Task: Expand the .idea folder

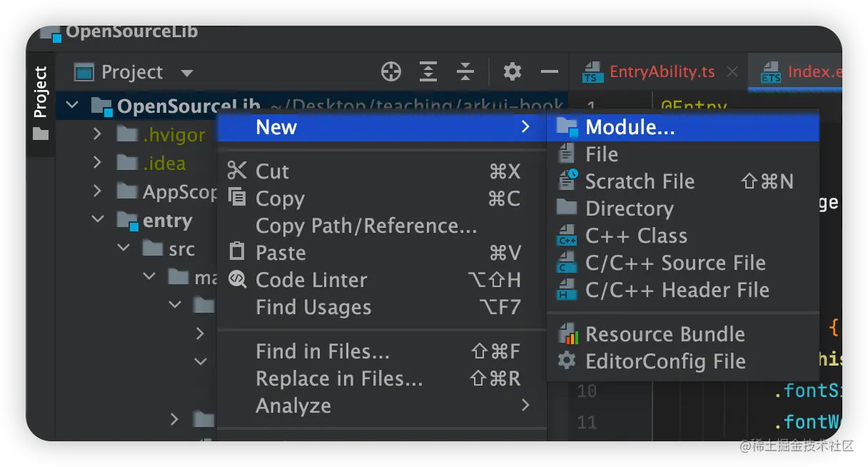Action: click(98, 162)
